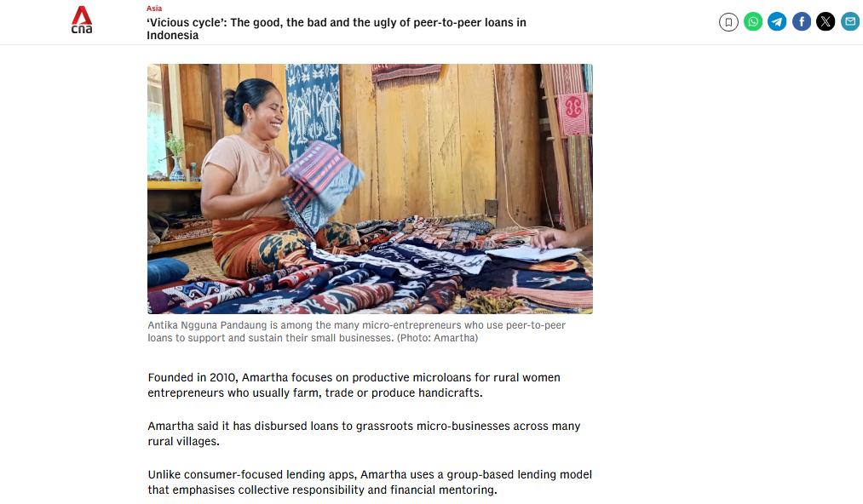This screenshot has height=504, width=863.
Task: Share the article via WhatsApp
Action: click(x=753, y=22)
